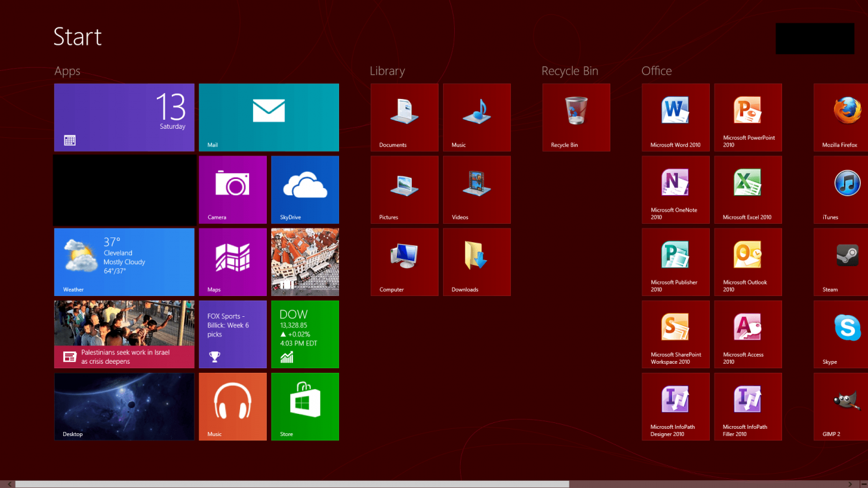Open the Videos library tile
This screenshot has width=868, height=488.
(x=477, y=189)
